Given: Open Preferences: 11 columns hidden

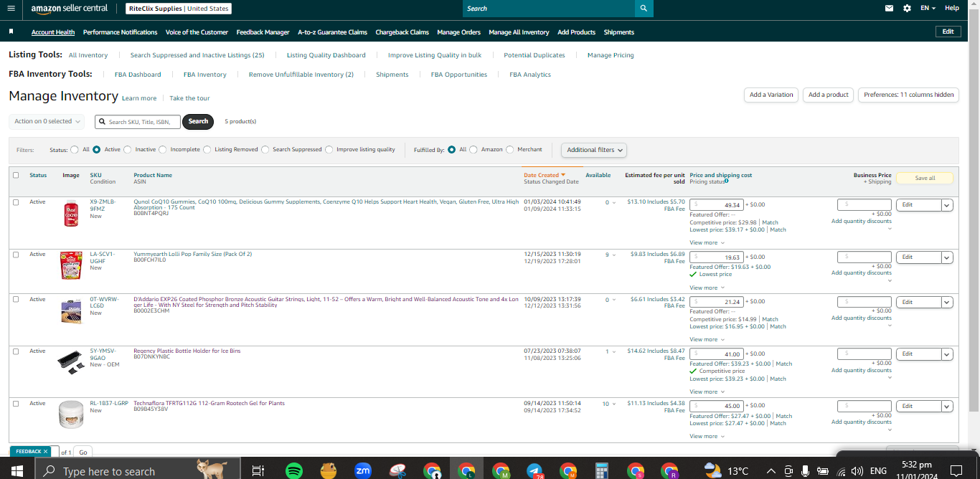Looking at the screenshot, I should pos(908,95).
